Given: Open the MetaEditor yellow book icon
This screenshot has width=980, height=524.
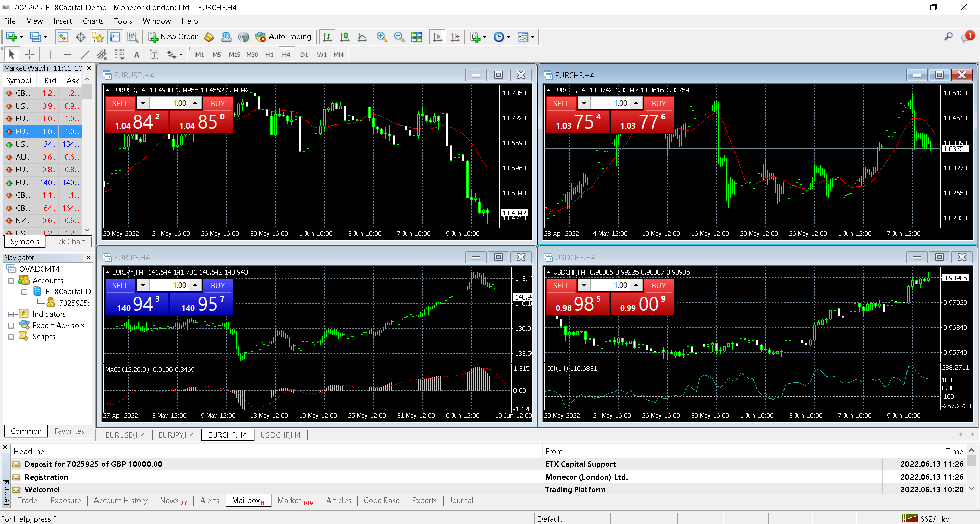Looking at the screenshot, I should click(209, 37).
